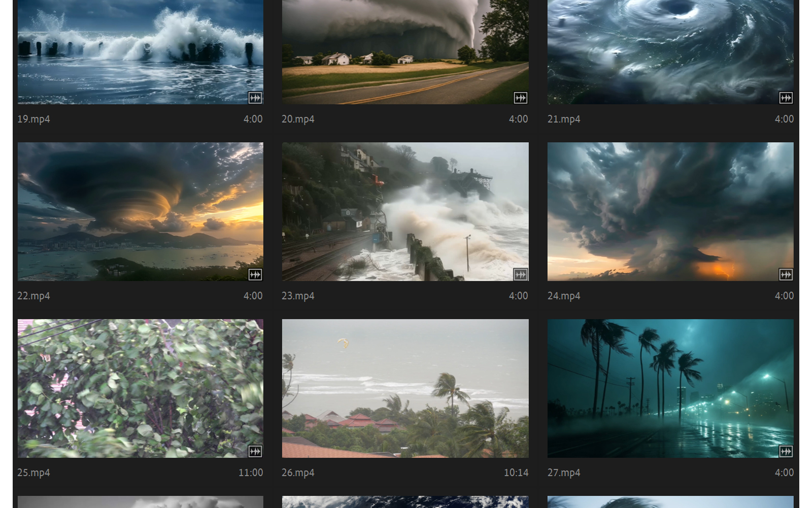
Task: Click the file name 24.mp4
Action: (564, 296)
